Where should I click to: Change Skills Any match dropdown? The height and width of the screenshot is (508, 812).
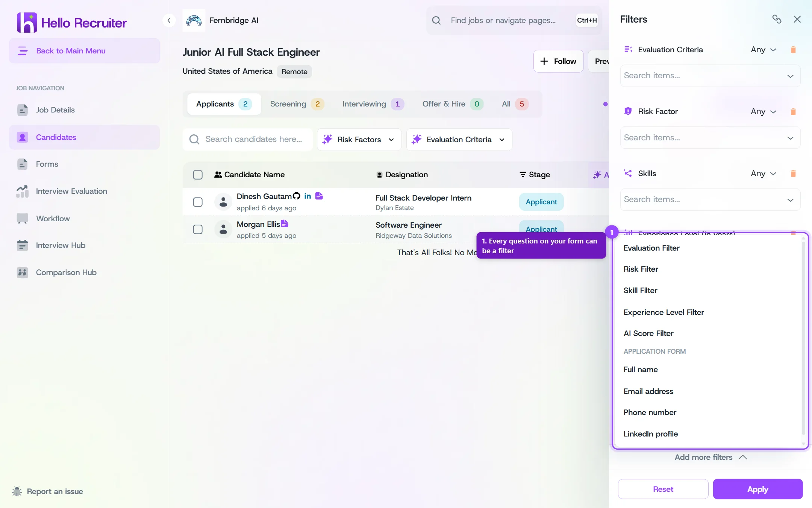coord(763,173)
